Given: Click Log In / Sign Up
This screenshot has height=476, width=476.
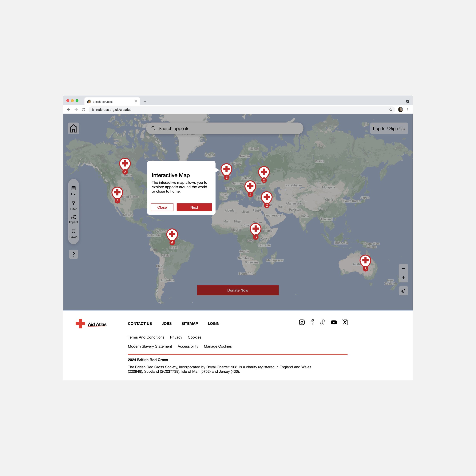Looking at the screenshot, I should coord(389,128).
